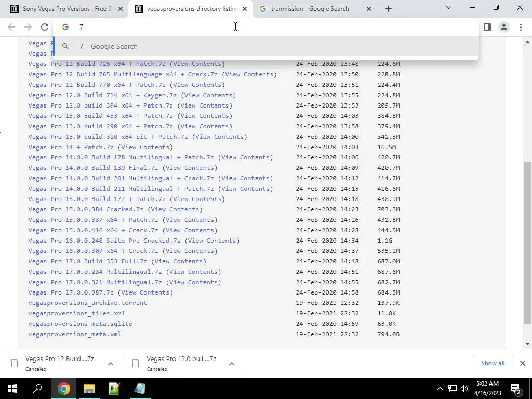
Task: Click the taskbar clock showing 5:02 AM
Action: (487, 389)
